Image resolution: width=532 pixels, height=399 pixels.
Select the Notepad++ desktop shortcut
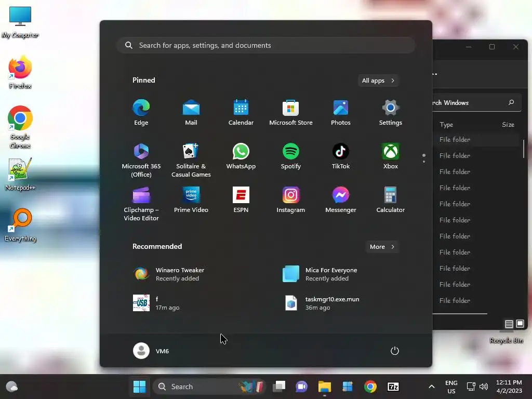tap(20, 175)
